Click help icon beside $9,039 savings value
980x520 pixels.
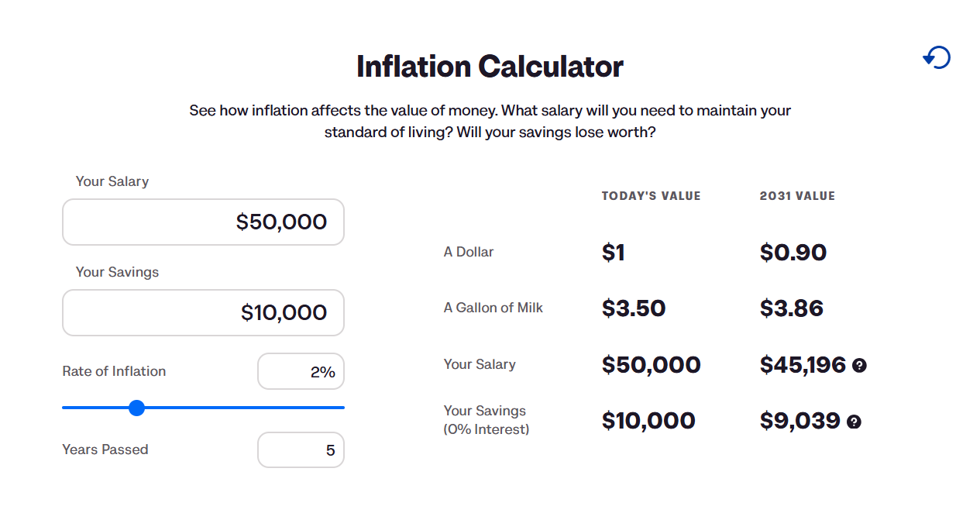[854, 422]
